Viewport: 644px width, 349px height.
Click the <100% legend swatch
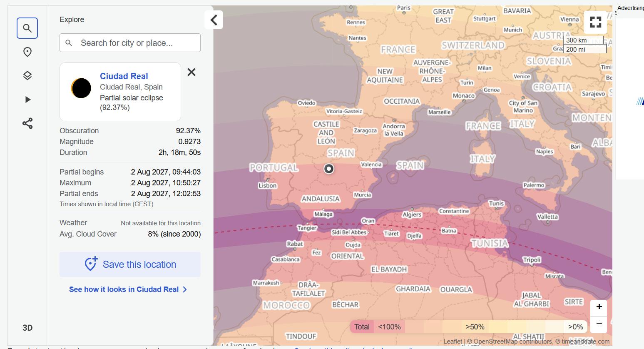(389, 327)
